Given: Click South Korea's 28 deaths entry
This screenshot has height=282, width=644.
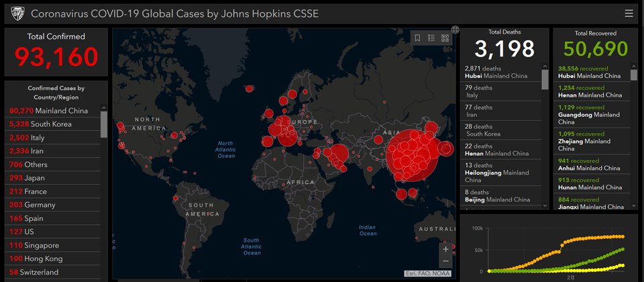Looking at the screenshot, I should 501,130.
